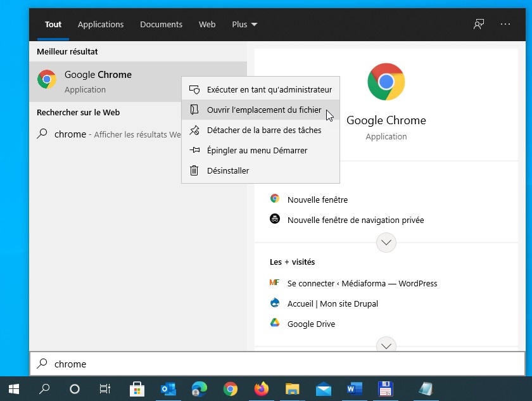Viewport: 532px width, 401px height.
Task: Open File Explorer from the taskbar
Action: click(292, 389)
